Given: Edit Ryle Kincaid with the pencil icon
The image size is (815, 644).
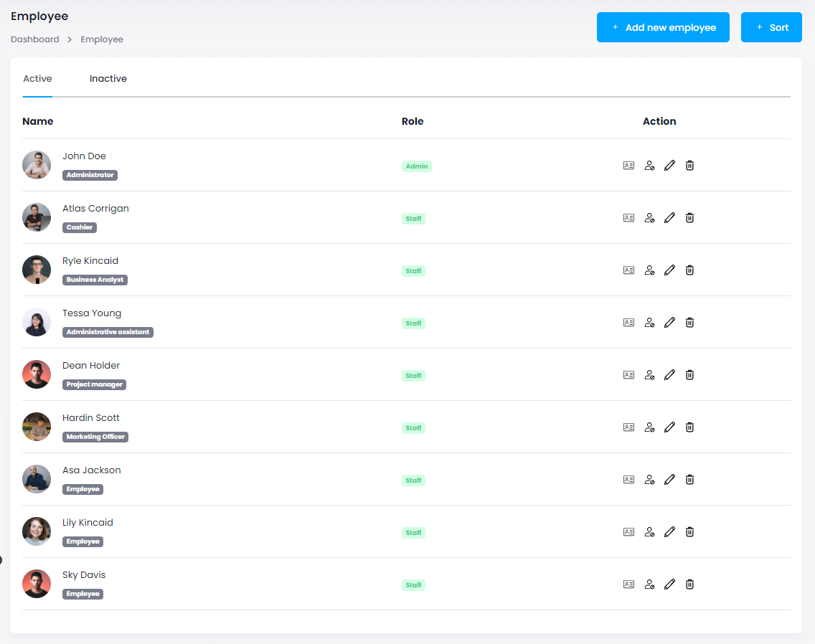Looking at the screenshot, I should coord(669,270).
